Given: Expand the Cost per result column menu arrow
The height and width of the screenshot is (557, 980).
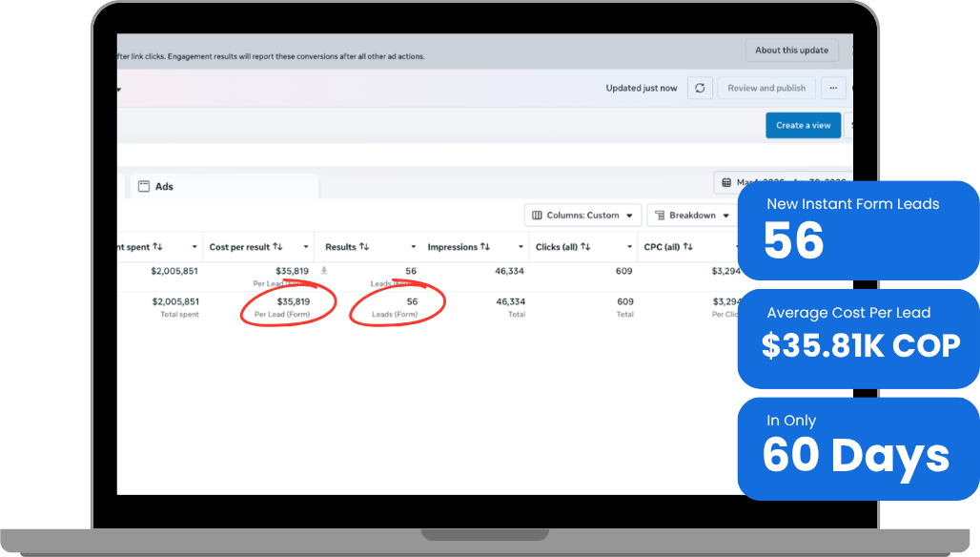Looking at the screenshot, I should tap(306, 247).
